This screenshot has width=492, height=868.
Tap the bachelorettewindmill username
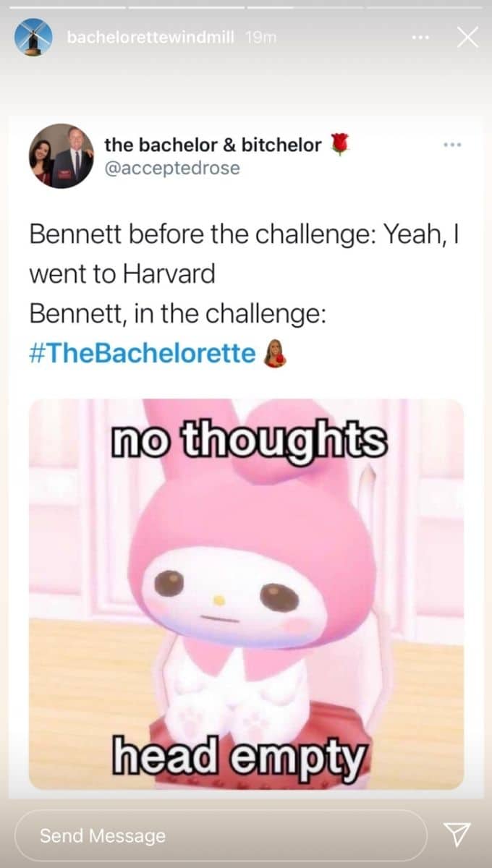pos(150,37)
